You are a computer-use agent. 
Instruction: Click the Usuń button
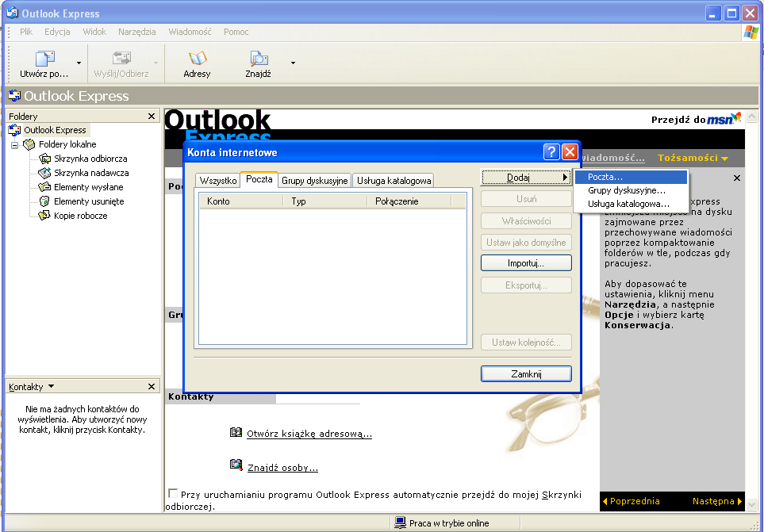coord(526,199)
